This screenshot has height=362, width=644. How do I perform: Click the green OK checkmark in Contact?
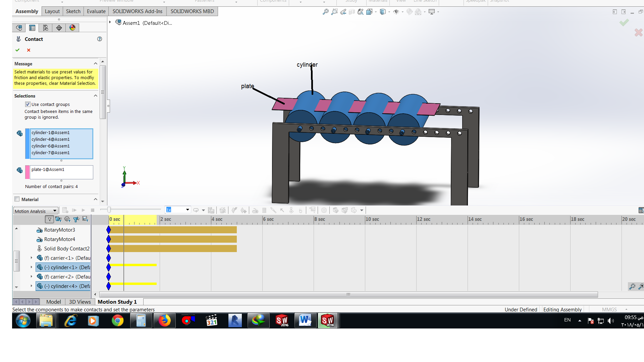click(17, 50)
